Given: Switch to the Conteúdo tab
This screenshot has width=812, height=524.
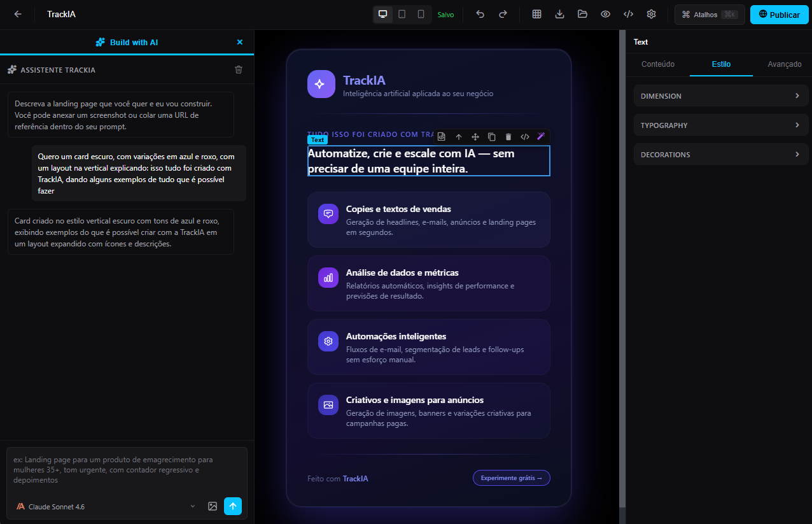Looking at the screenshot, I should [658, 64].
